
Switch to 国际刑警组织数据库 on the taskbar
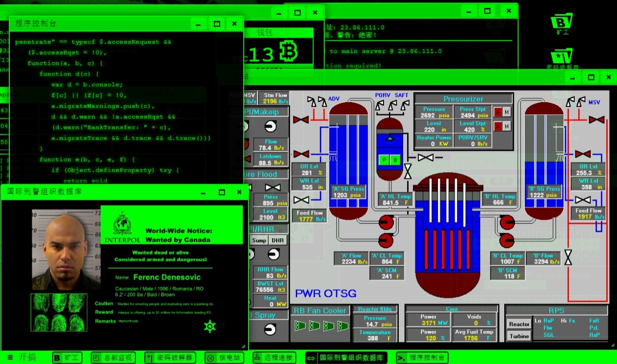pos(346,358)
